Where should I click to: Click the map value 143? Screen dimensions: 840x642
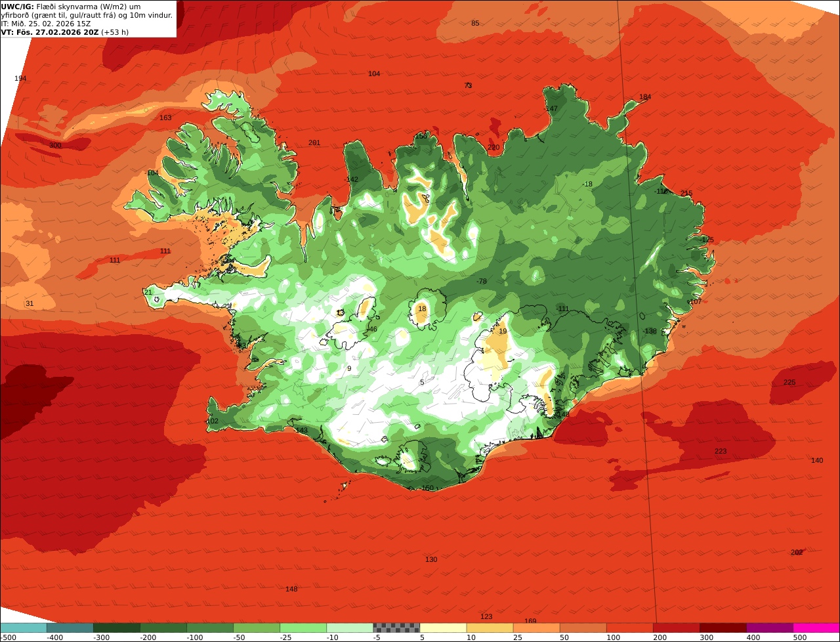click(x=301, y=430)
